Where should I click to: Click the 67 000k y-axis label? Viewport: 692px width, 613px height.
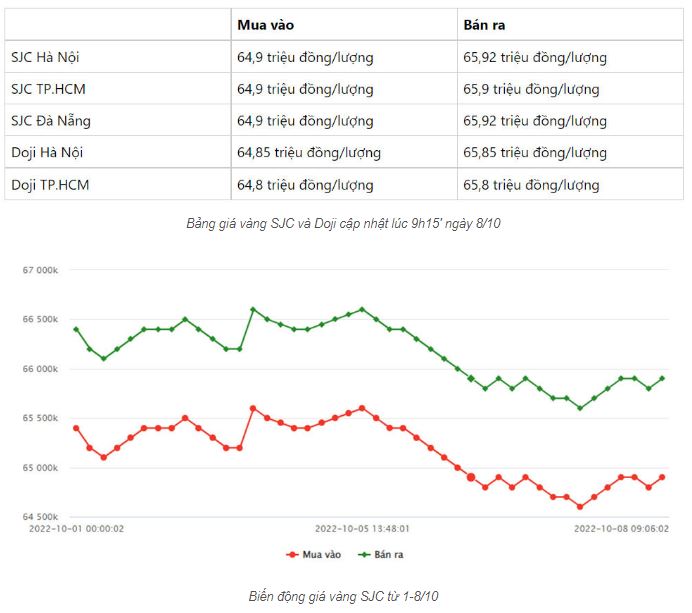coord(43,270)
